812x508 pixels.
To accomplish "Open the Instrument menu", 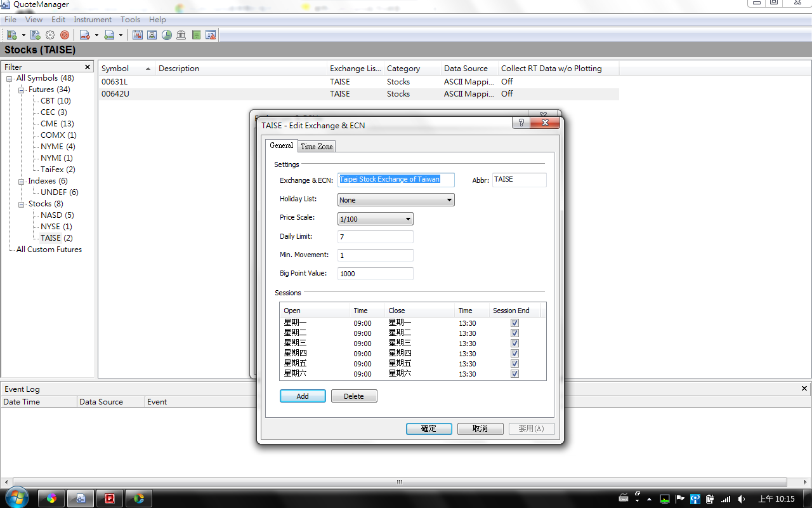I will tap(93, 20).
